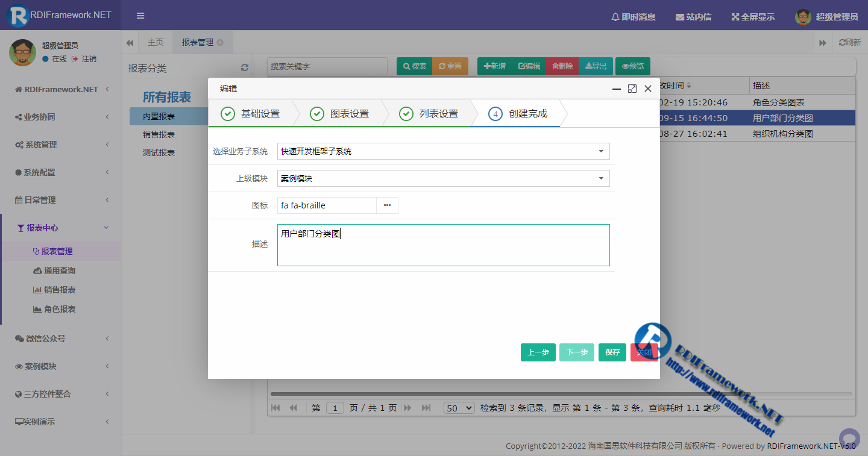
Task: Go to last page pager icon
Action: click(x=426, y=408)
